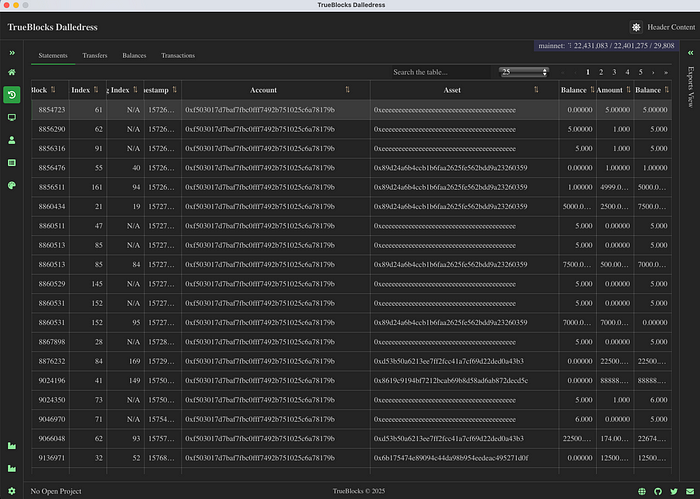
Task: Go to Home via sidebar house icon
Action: coord(12,72)
